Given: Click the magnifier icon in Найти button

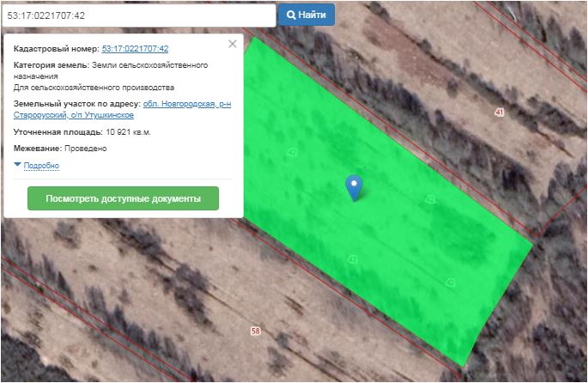Looking at the screenshot, I should pyautogui.click(x=292, y=15).
